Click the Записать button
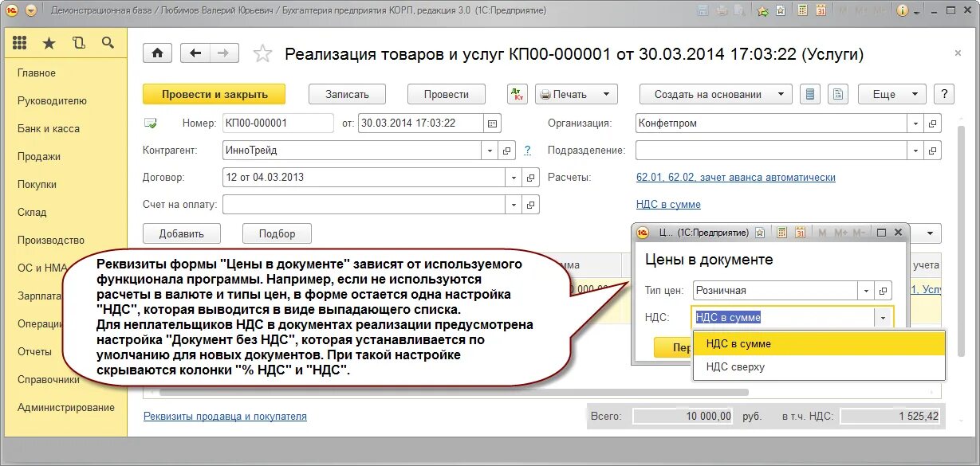 click(347, 94)
